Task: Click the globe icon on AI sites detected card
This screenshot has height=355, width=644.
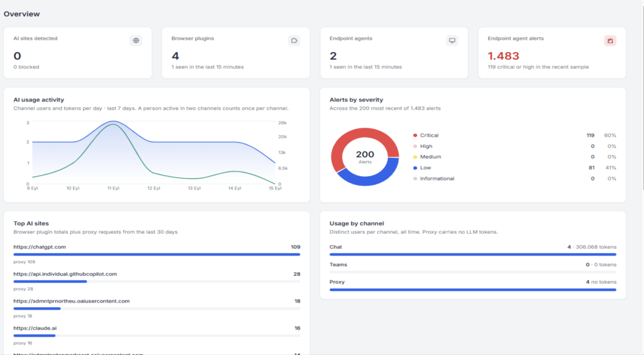Action: coord(136,41)
